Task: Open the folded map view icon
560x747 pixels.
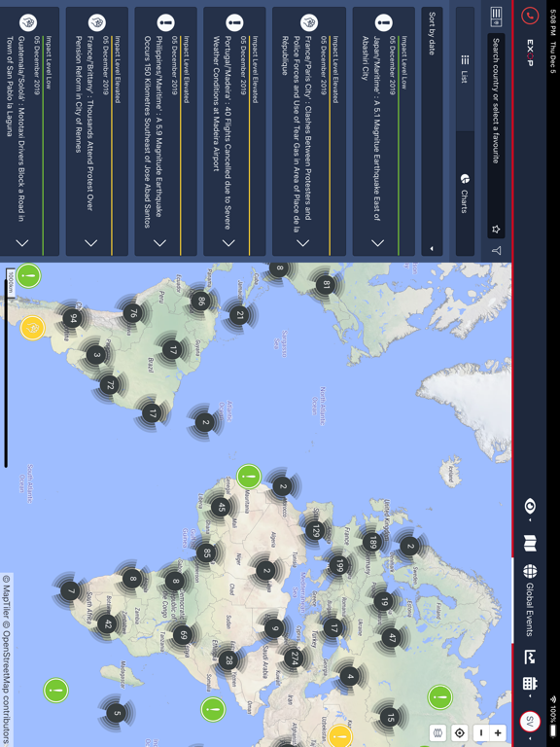Action: coord(530,543)
